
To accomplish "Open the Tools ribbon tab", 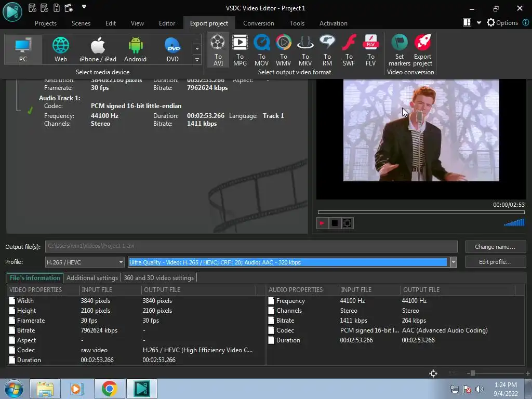I will pos(297,23).
